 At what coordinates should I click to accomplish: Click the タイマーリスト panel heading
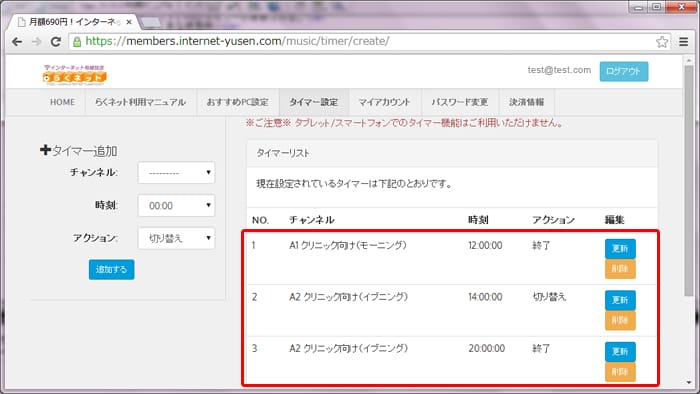point(283,153)
